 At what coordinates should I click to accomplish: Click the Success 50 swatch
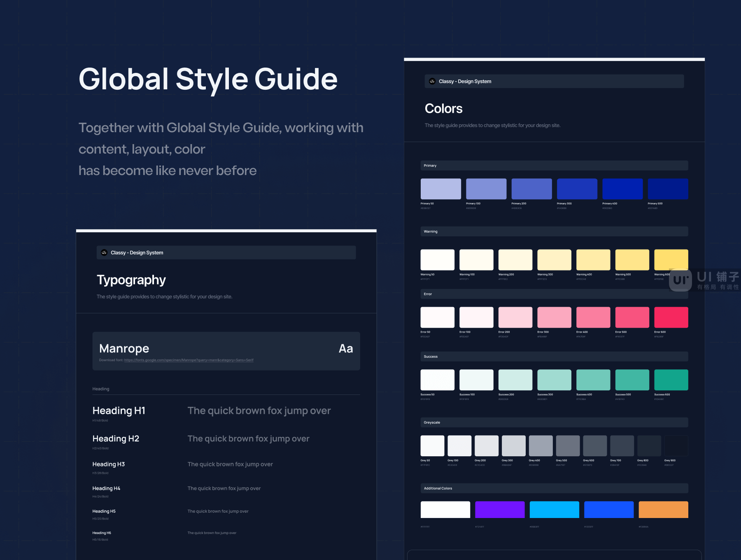[438, 380]
